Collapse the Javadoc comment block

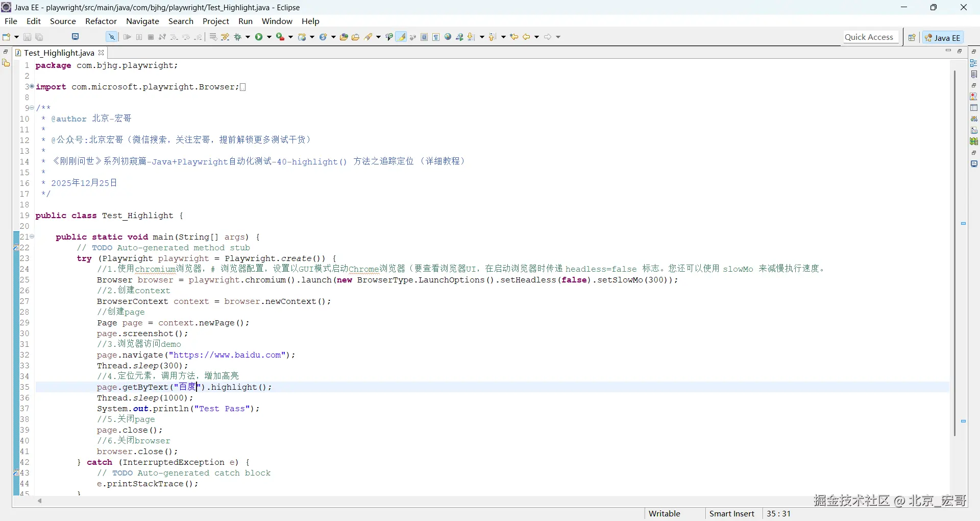coord(32,108)
